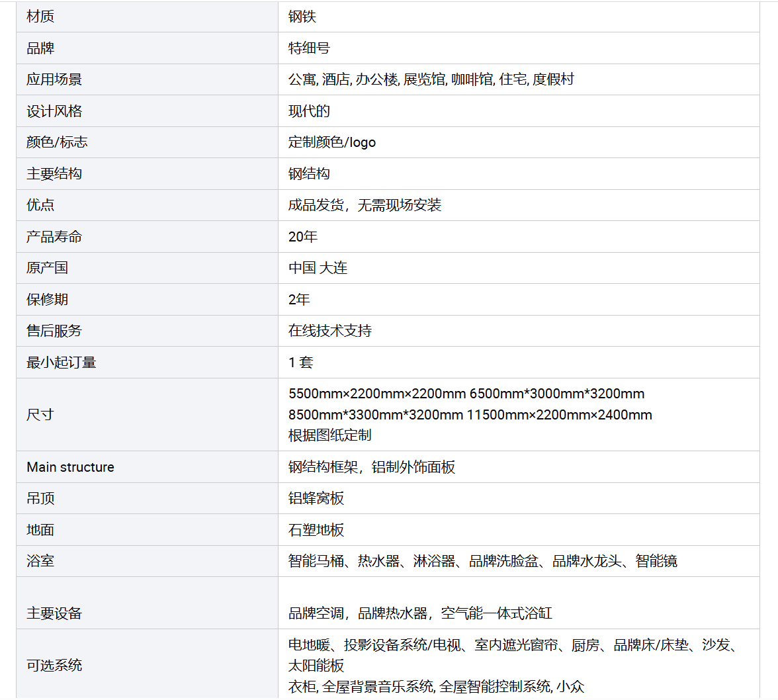Click the 原产国 value 中国 大连
778x700 pixels.
318,268
